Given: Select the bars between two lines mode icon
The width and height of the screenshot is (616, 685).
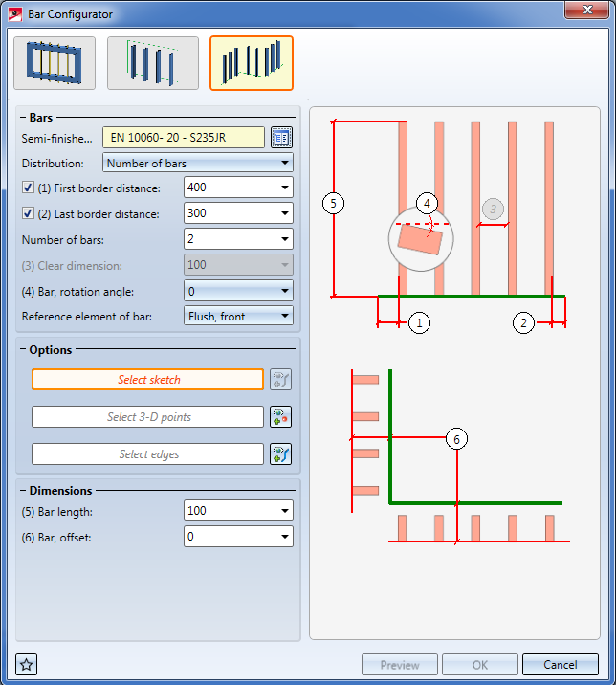Looking at the screenshot, I should click(153, 63).
